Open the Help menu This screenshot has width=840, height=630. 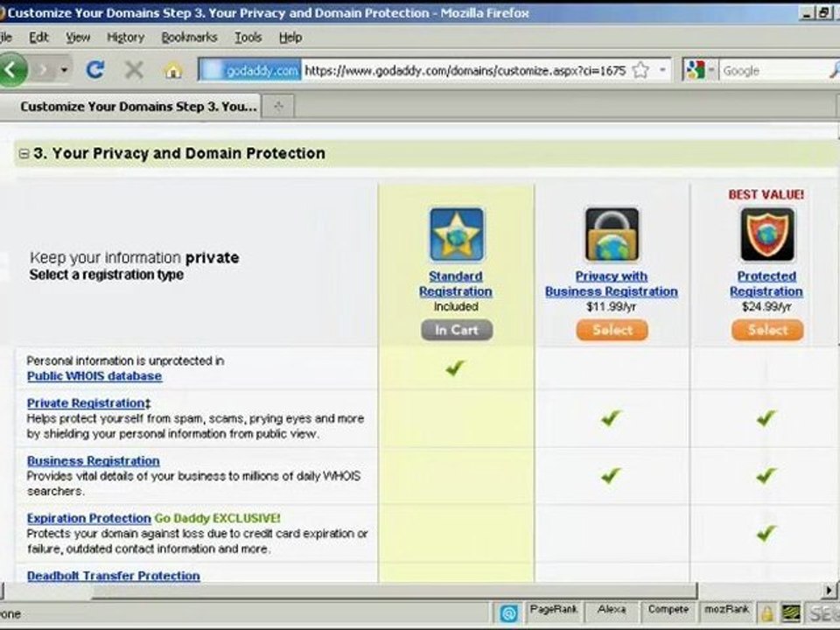click(x=290, y=37)
